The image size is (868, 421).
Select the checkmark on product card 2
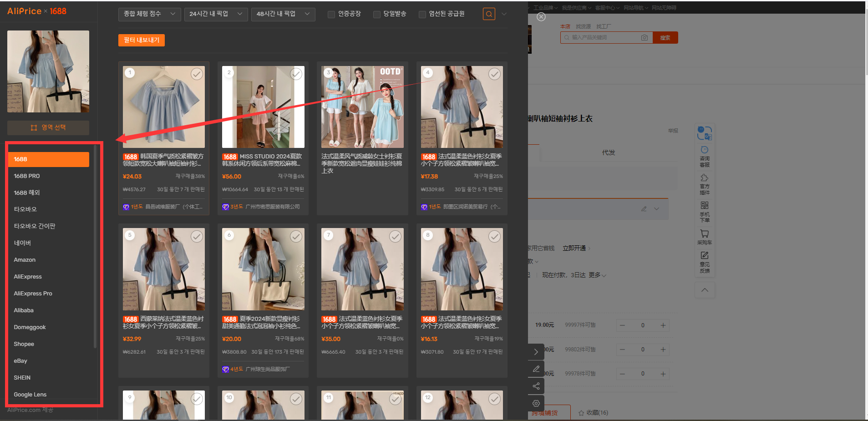tap(296, 74)
